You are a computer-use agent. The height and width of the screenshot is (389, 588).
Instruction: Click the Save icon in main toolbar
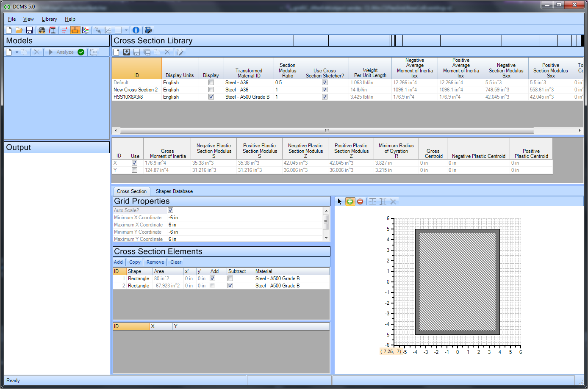click(x=29, y=30)
